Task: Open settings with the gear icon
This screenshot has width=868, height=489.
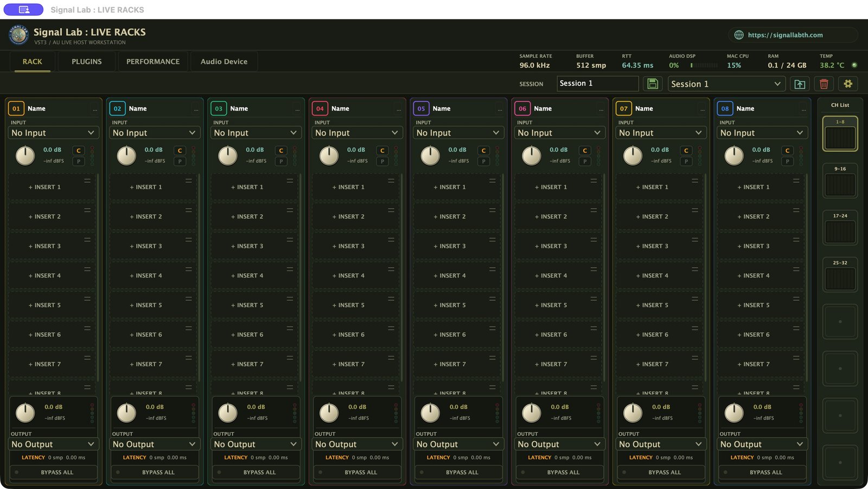Action: [848, 83]
